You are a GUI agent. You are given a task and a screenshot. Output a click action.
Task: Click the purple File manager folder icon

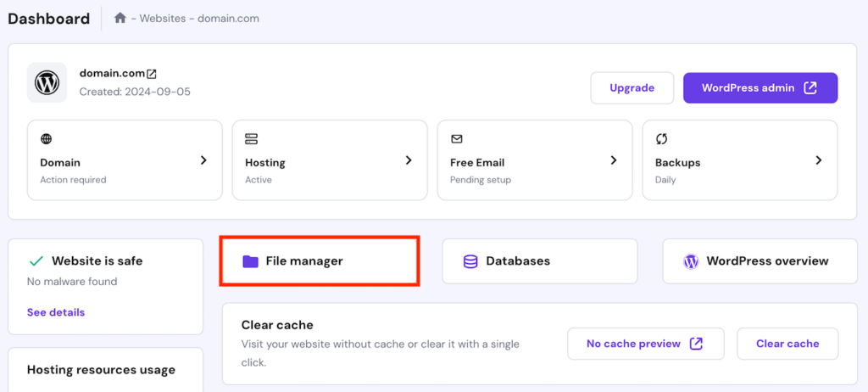tap(250, 261)
